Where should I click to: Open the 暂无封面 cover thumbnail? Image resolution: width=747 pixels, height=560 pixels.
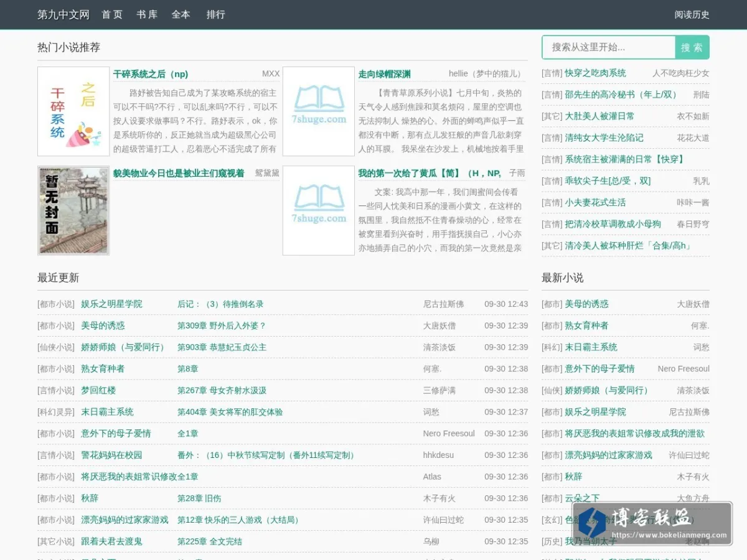73,210
